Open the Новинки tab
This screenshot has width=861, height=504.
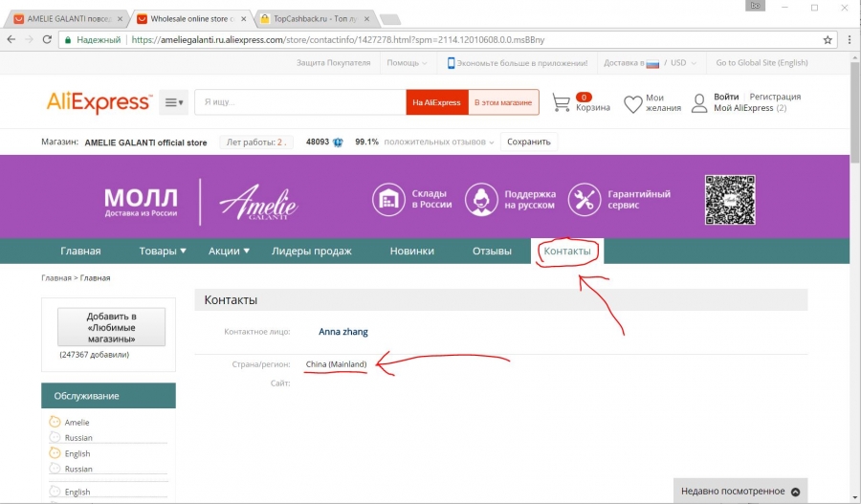click(411, 251)
